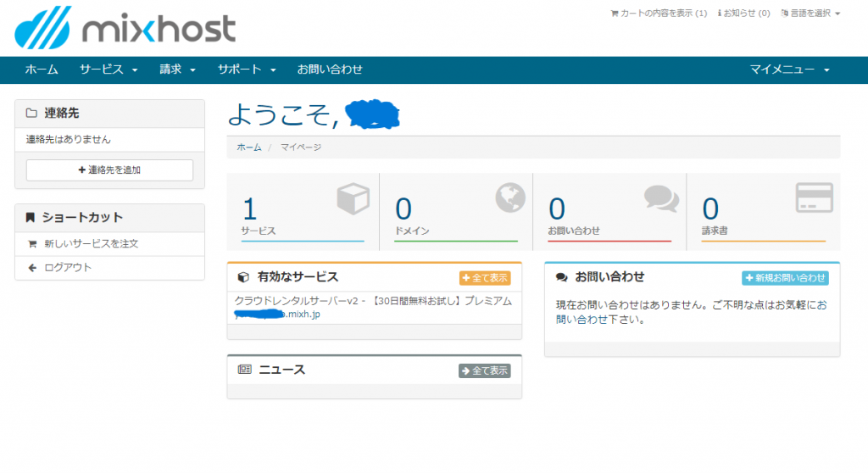Select 新しいサービスを注文 shortcut link
The width and height of the screenshot is (868, 473).
coord(91,244)
